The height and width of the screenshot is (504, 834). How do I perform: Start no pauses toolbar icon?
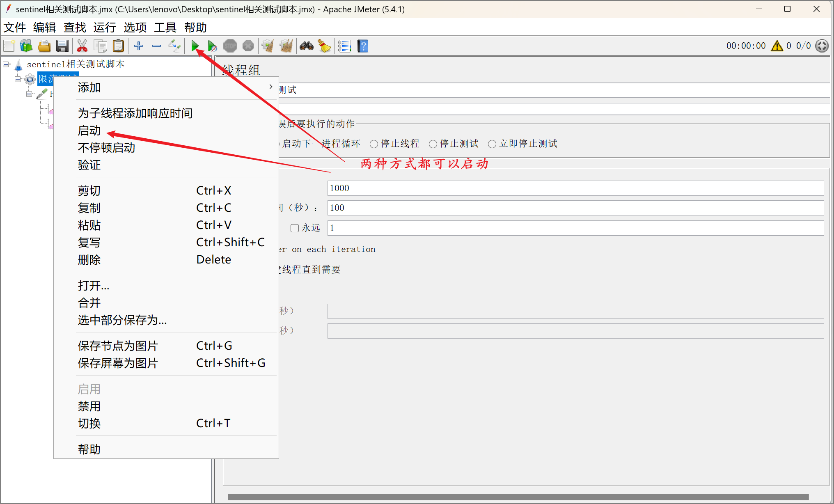coord(212,46)
